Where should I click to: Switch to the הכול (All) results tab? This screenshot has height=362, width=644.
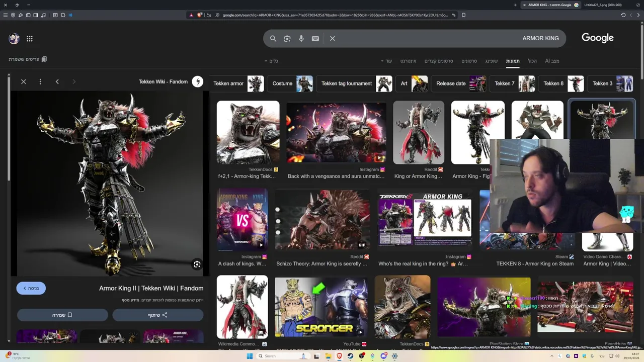tap(532, 61)
